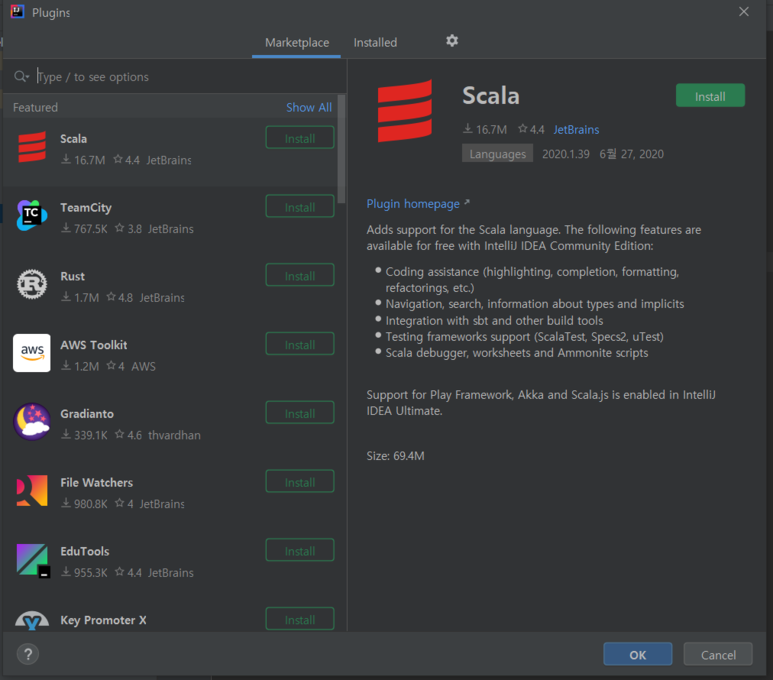Open the plugins settings gear menu

[452, 41]
